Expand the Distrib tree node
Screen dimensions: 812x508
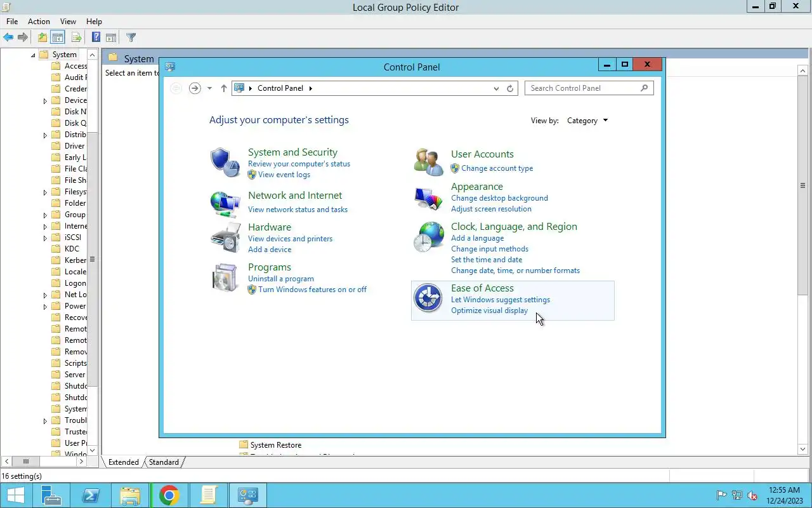(x=45, y=135)
